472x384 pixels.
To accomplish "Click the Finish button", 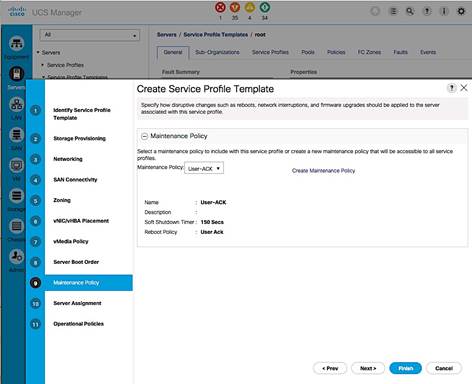I will click(x=406, y=368).
